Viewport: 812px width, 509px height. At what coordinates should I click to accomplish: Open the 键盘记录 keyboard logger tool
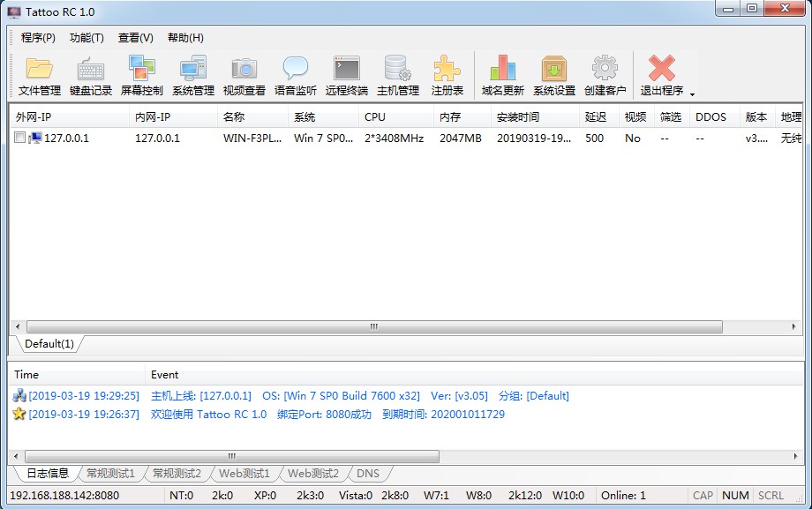[91, 76]
